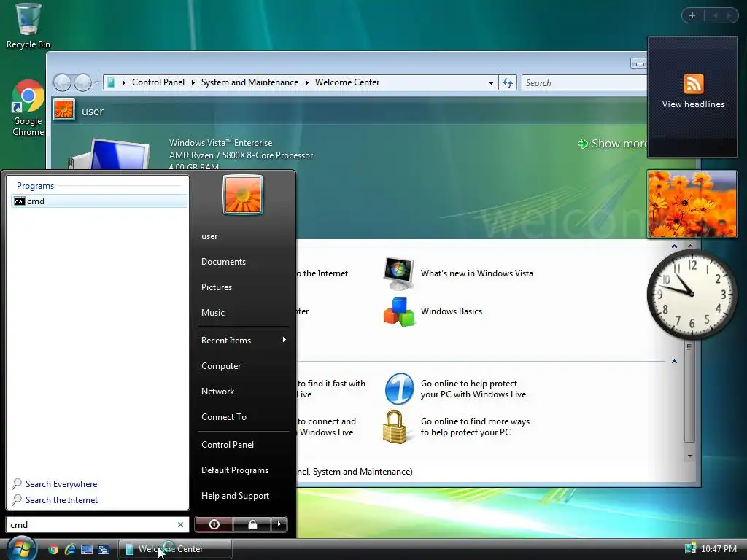
Task: Clear the Start menu search box
Action: pyautogui.click(x=181, y=524)
